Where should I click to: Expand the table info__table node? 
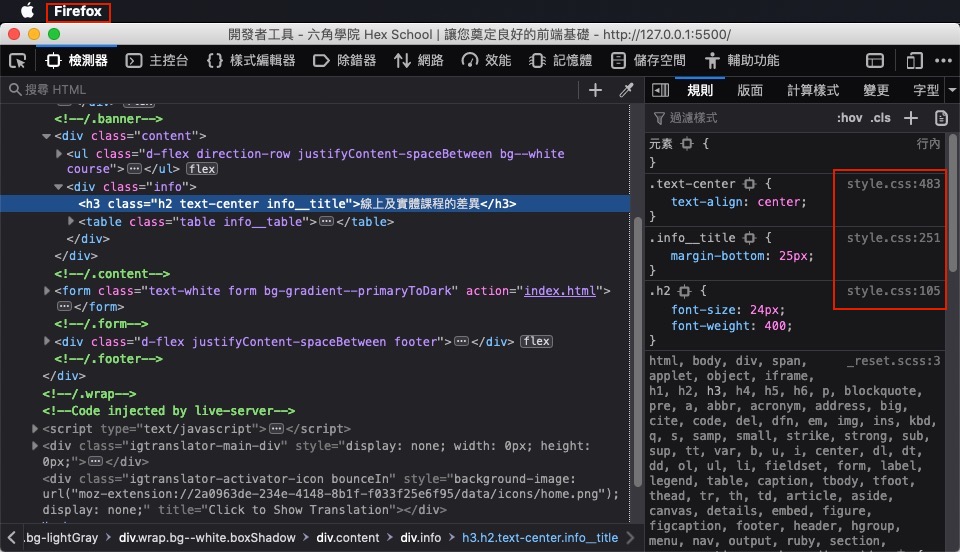[70, 221]
